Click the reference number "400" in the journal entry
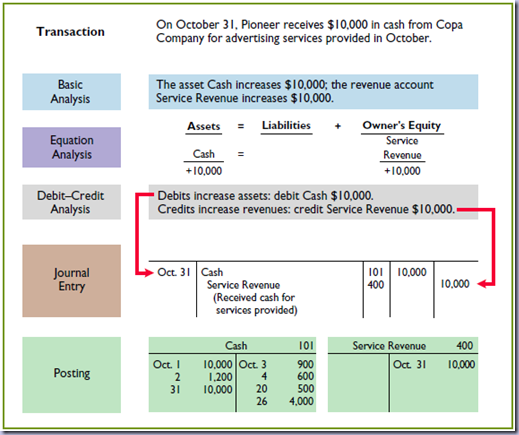Screen dimensions: 519x435 [376, 285]
